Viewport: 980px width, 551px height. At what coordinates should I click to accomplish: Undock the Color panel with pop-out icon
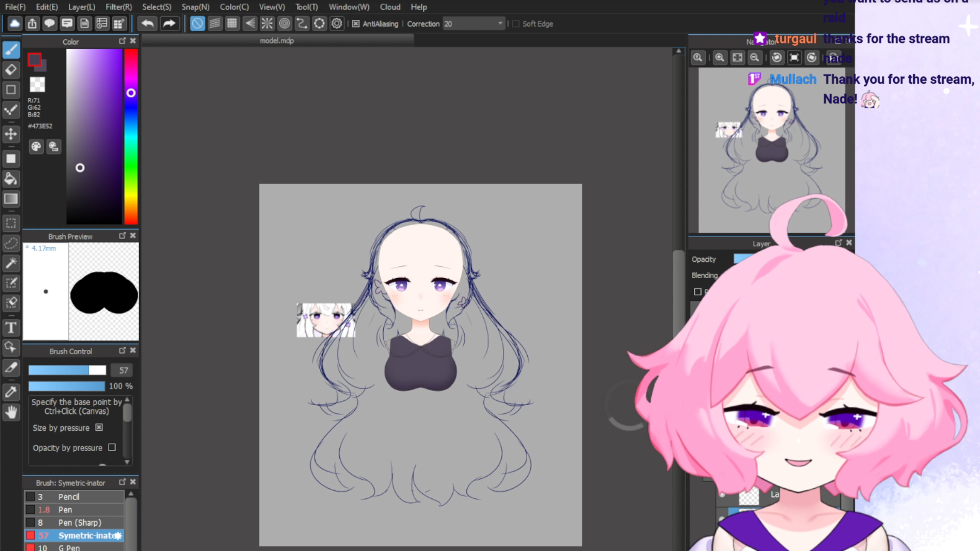tap(122, 41)
